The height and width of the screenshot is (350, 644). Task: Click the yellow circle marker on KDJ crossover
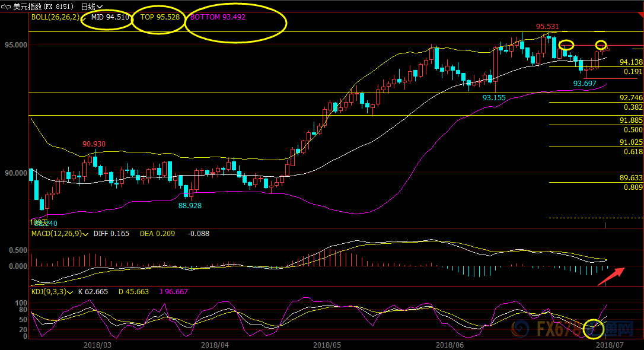594,327
